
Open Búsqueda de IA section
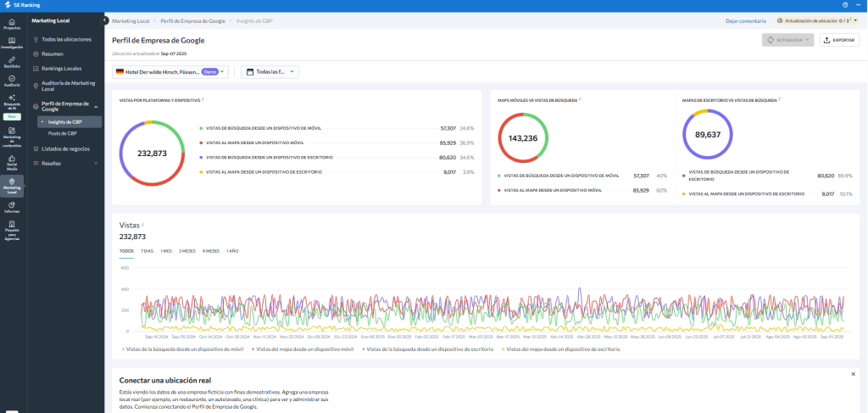[12, 101]
